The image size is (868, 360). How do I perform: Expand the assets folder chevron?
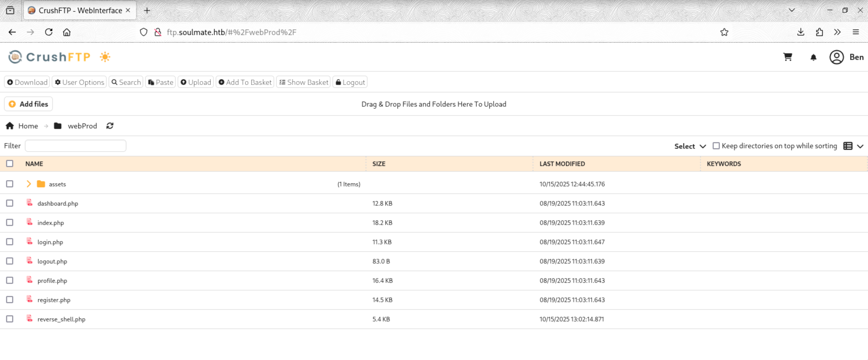click(29, 184)
